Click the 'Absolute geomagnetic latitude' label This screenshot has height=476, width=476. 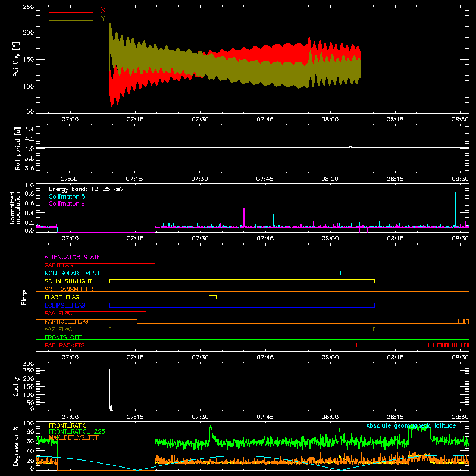[411, 425]
